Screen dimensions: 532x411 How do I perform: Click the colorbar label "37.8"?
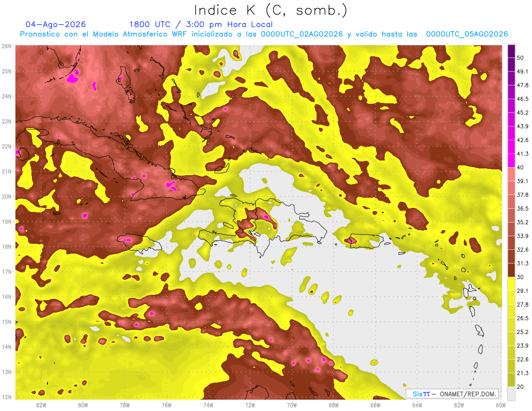(x=522, y=195)
